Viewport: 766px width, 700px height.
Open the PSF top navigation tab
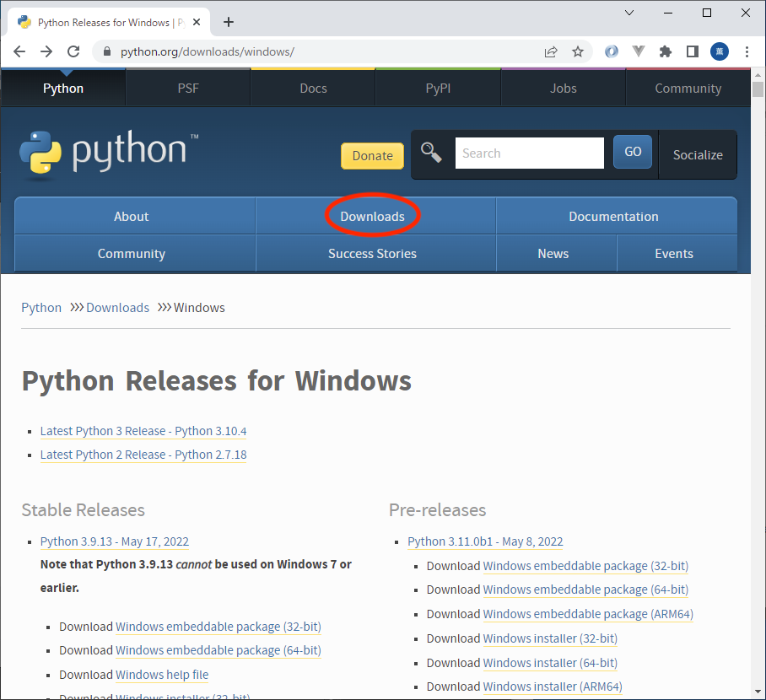point(188,89)
